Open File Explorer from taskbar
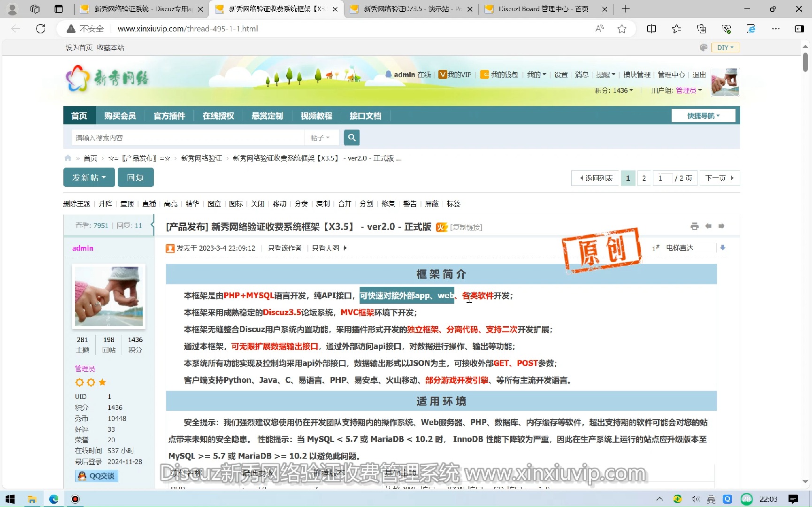 32,499
